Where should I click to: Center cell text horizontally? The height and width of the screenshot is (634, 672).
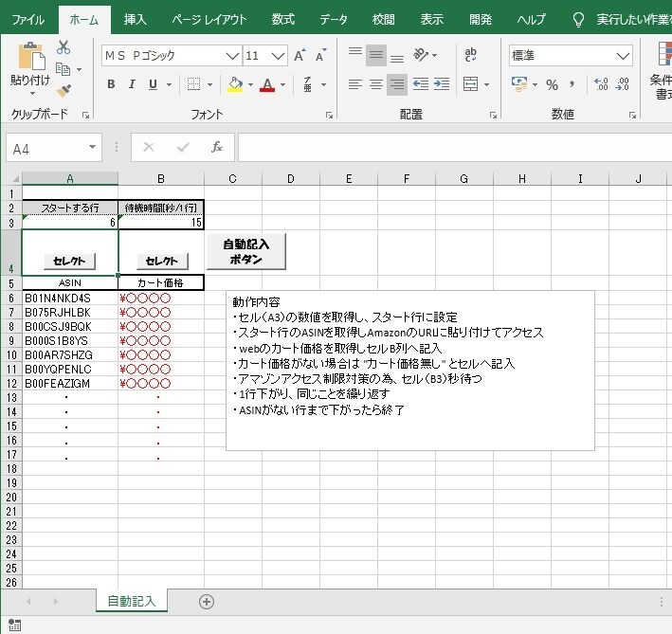click(x=376, y=84)
